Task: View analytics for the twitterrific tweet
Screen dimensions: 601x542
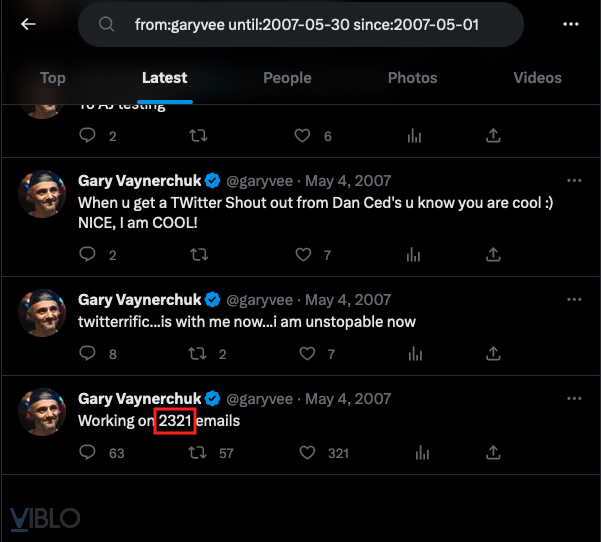Action: (x=413, y=353)
